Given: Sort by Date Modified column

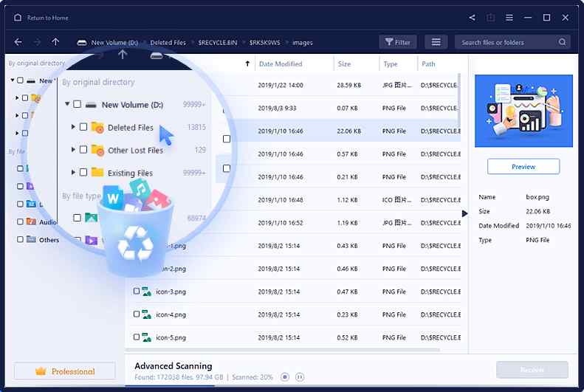Looking at the screenshot, I should [281, 64].
